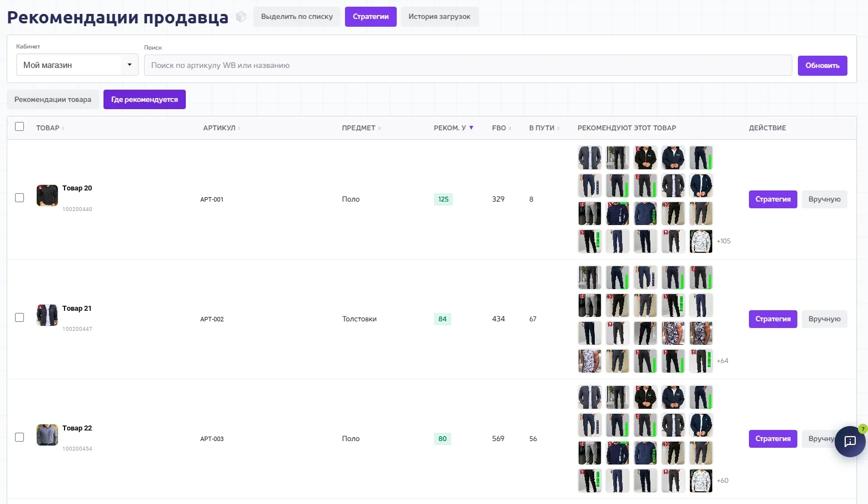Screen dimensions: 868x504
Task: Click the cube icon beside page title
Action: [x=241, y=17]
